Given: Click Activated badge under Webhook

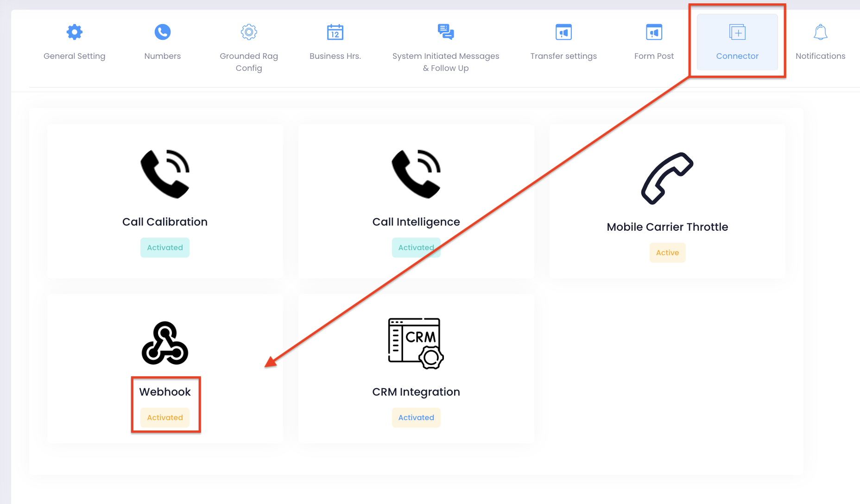Looking at the screenshot, I should [165, 417].
